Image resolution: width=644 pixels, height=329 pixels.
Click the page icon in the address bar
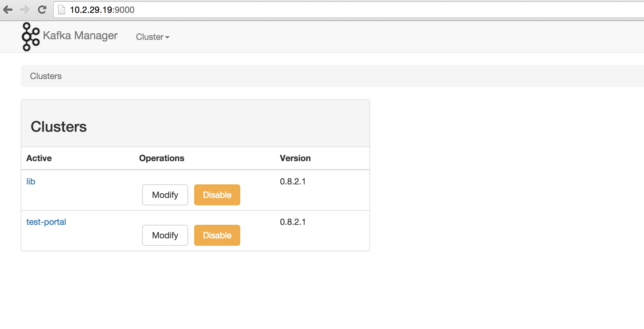tap(62, 10)
